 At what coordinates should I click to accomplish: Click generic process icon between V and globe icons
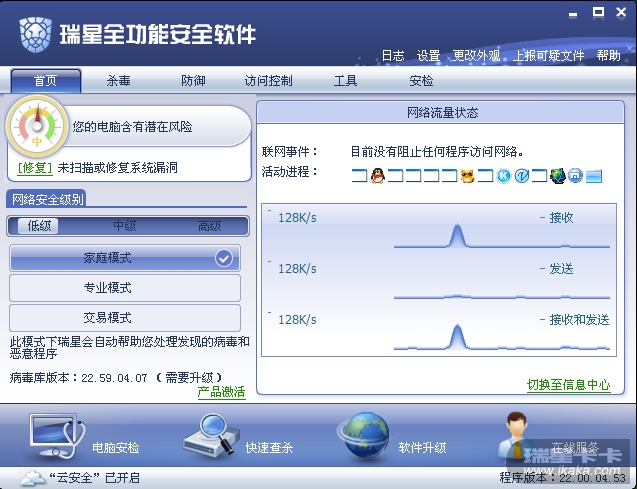click(540, 176)
